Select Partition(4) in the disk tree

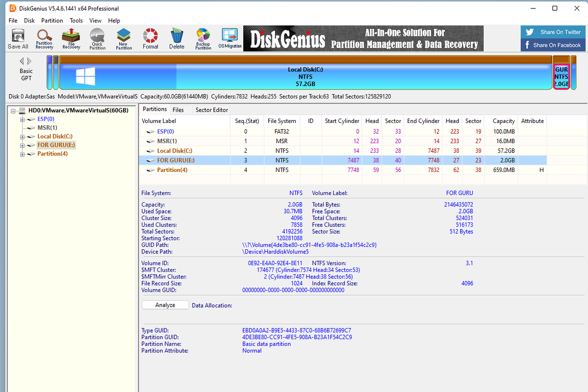pos(52,154)
